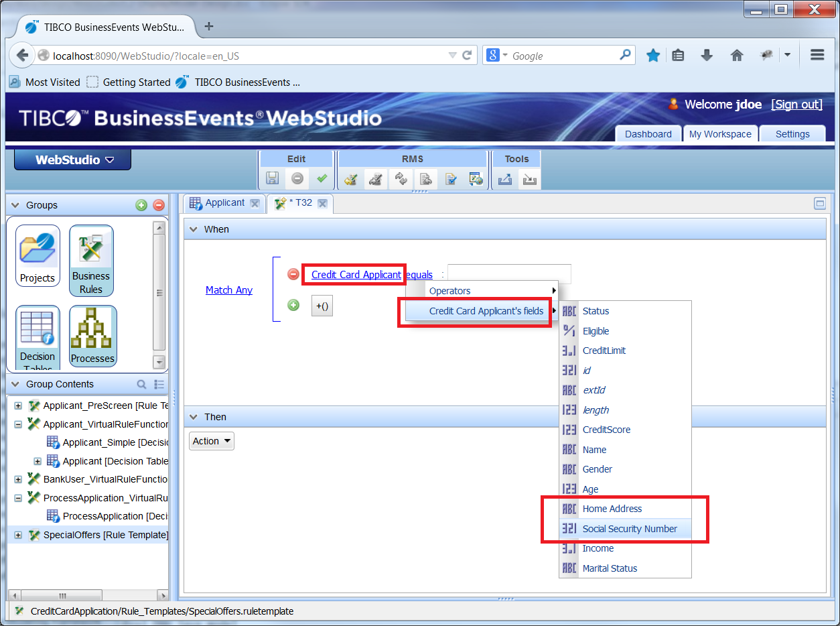Click the first RMS icon with yellow arrow
The height and width of the screenshot is (626, 840).
tap(351, 179)
